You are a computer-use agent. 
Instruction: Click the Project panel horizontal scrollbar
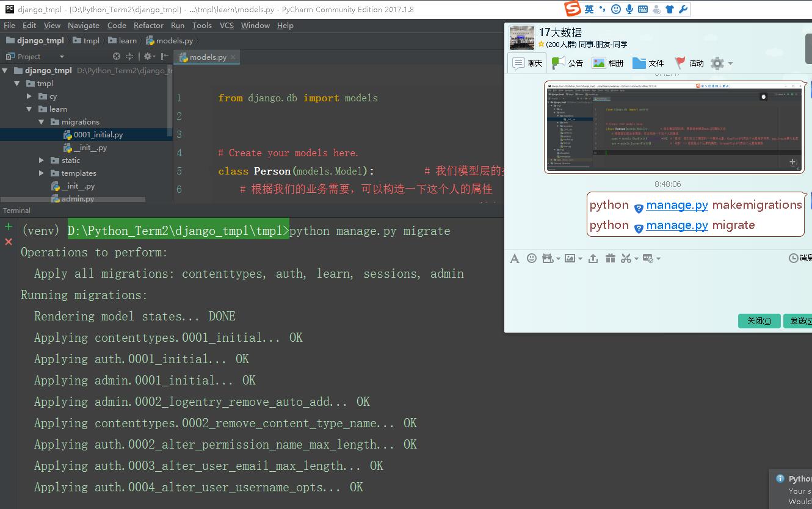(x=73, y=200)
